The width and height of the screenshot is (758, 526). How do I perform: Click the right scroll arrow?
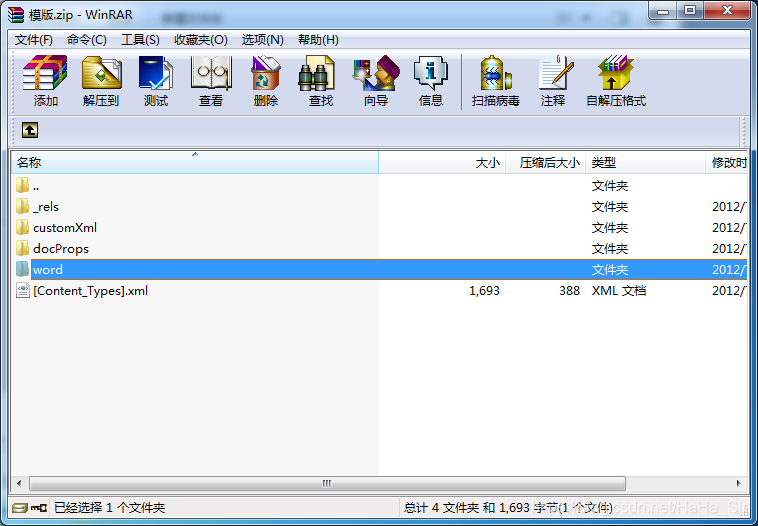[x=739, y=483]
